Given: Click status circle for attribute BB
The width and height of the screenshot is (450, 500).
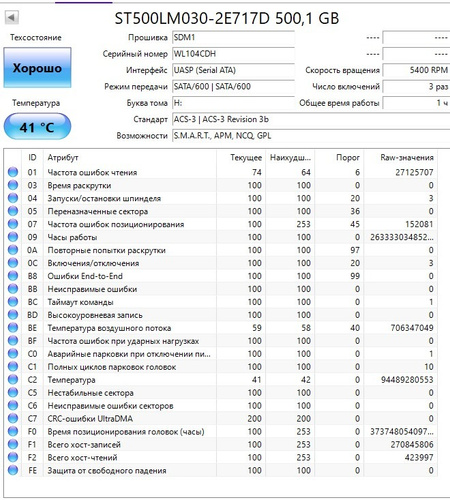Looking at the screenshot, I should pyautogui.click(x=13, y=289).
